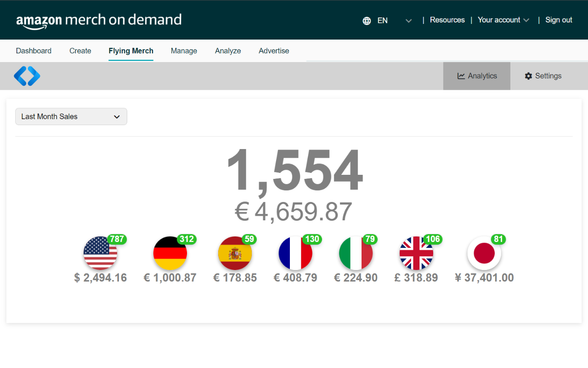Click the globe language icon
The height and width of the screenshot is (368, 588).
click(367, 21)
